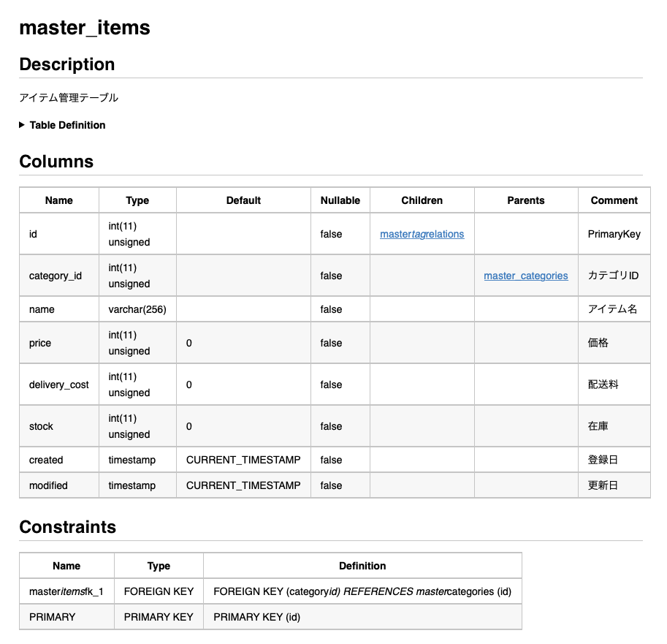Click the Name header in Columns table
The height and width of the screenshot is (644, 667).
coord(59,200)
